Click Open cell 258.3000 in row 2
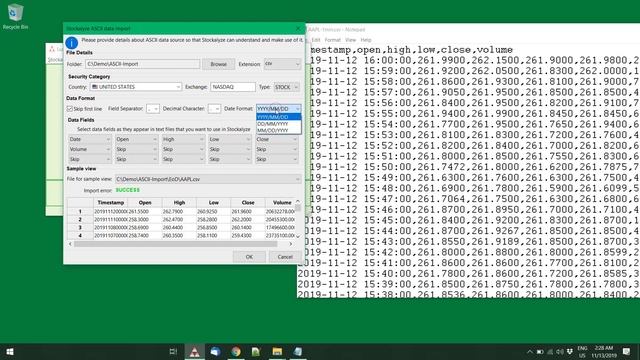 coord(145,220)
